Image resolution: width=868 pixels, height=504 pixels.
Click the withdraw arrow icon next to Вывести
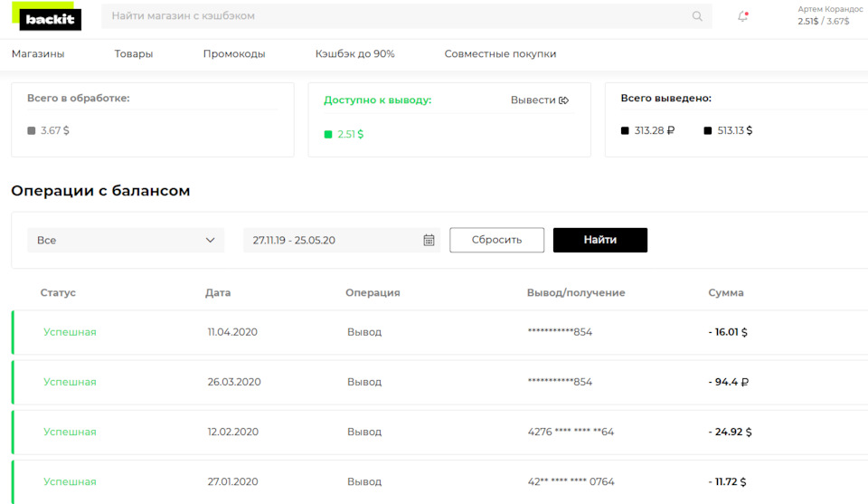click(564, 100)
